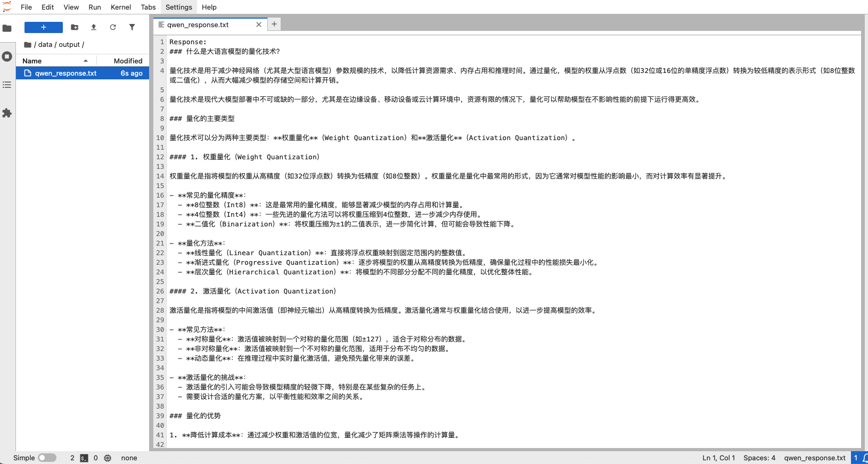
Task: Click the data folder breadcrumb
Action: point(45,45)
